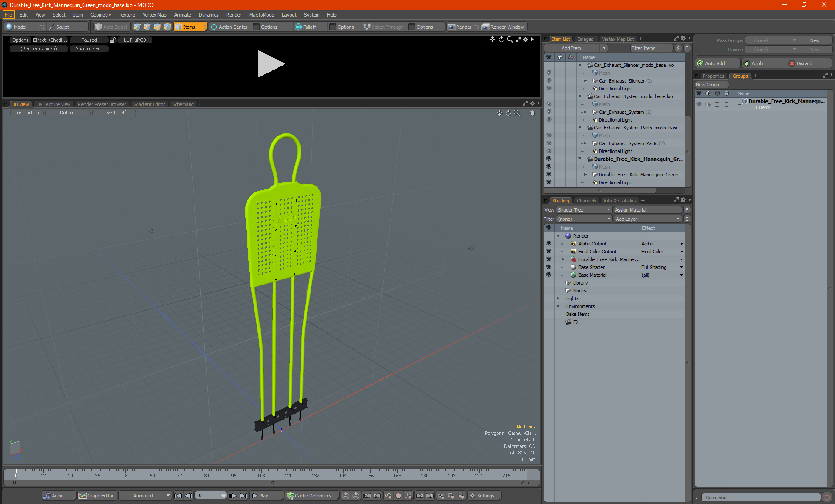This screenshot has height=504, width=835.
Task: Click 3D viewport zoom magnifier icon
Action: 517,113
